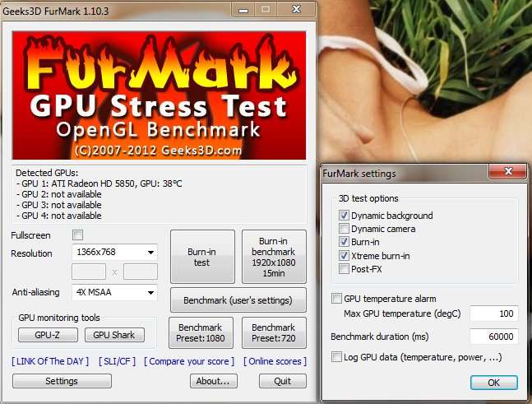This screenshot has width=532, height=404.
Task: Open Online scores link
Action: pos(275,361)
